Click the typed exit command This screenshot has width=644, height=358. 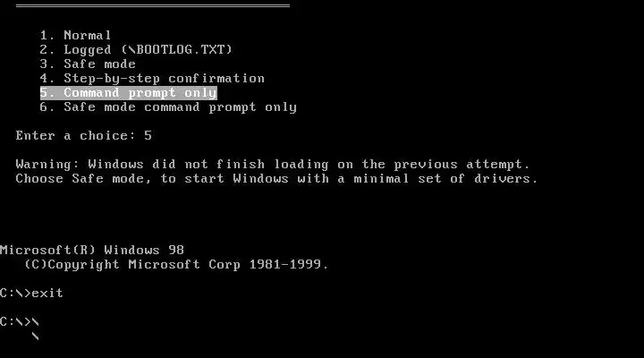pos(47,293)
